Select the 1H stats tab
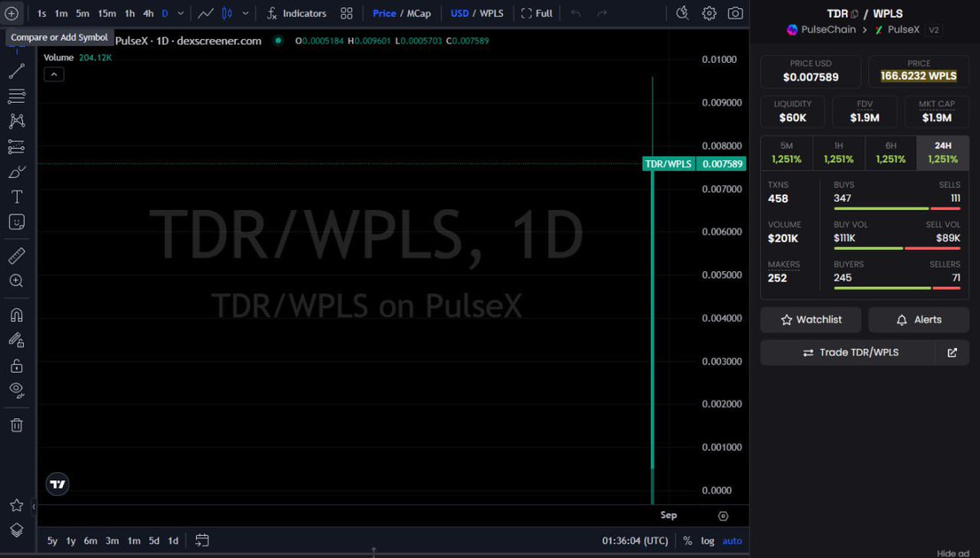 coord(839,153)
